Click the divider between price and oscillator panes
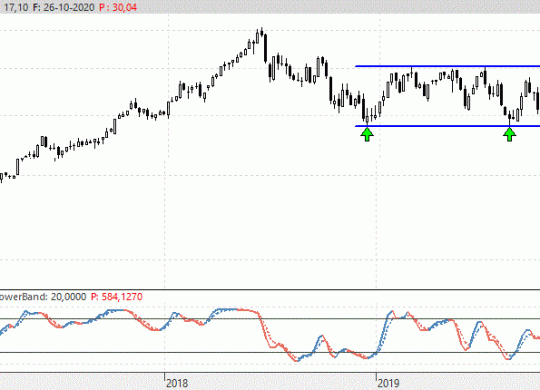Screen dimensions: 540x390 point(270,290)
